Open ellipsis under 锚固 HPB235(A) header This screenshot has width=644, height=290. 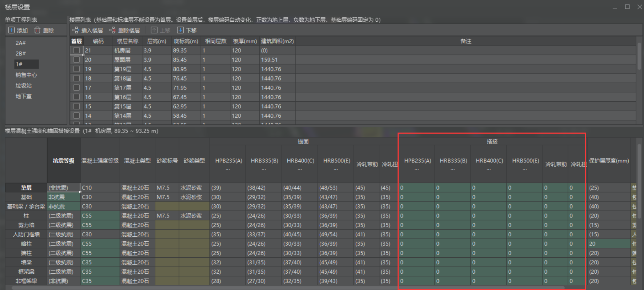coord(228,170)
